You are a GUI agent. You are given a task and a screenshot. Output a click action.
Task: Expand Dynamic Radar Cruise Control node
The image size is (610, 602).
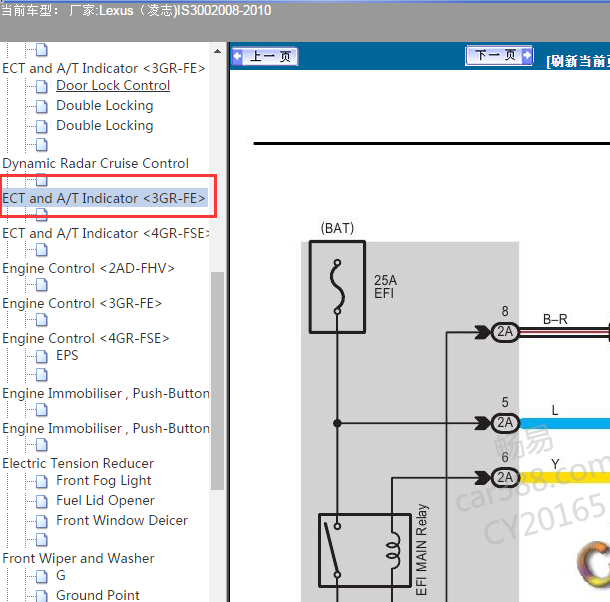click(95, 163)
